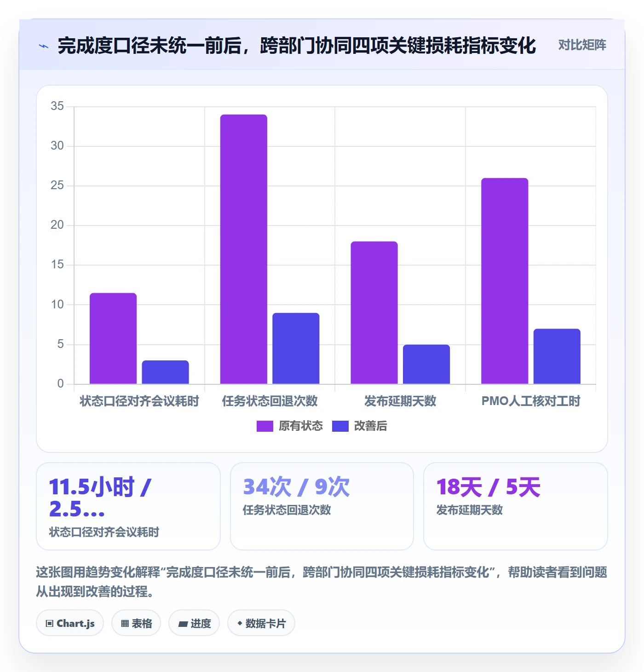Click the y-axis tick label 0
Screen dimensions: 644x672
click(61, 384)
